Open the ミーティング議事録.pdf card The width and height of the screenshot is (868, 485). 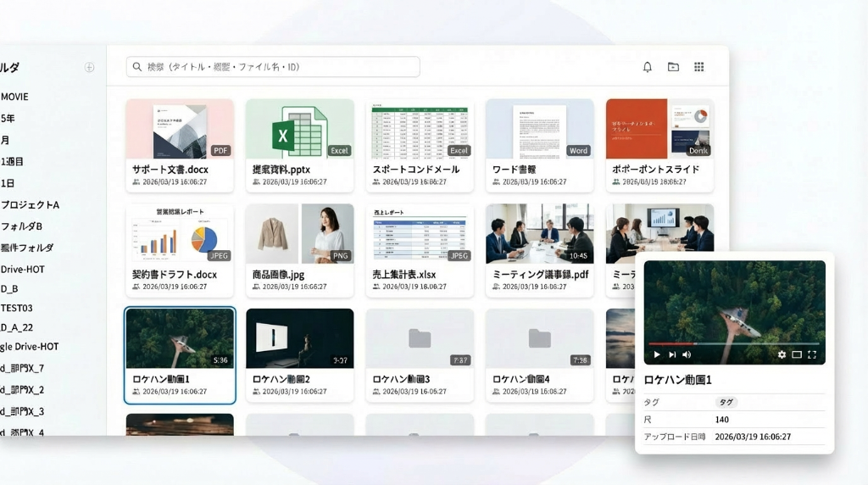click(540, 250)
